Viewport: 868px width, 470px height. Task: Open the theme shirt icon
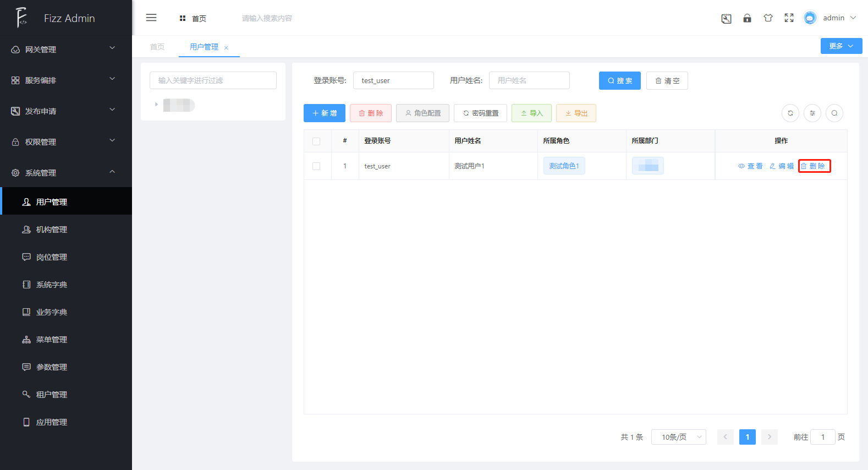tap(768, 18)
